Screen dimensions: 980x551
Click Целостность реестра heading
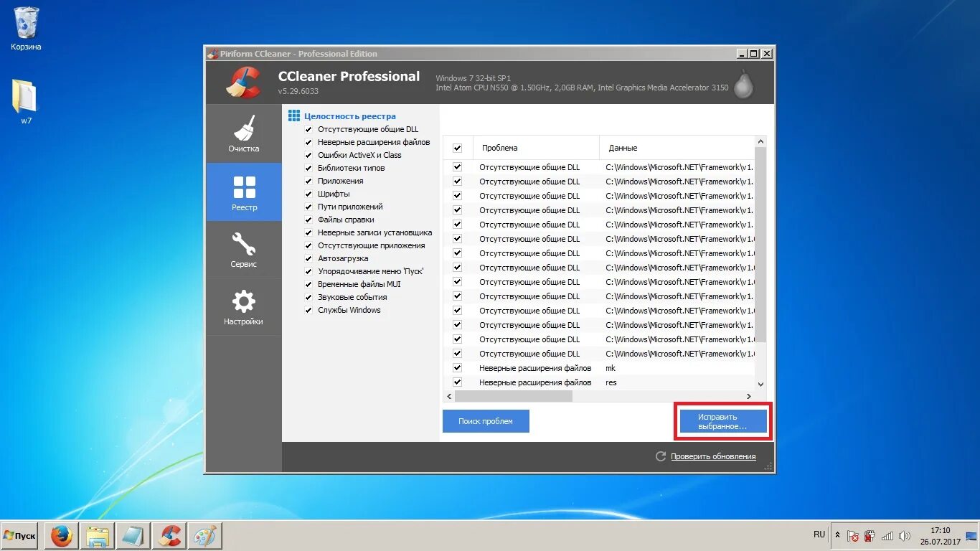(x=349, y=116)
